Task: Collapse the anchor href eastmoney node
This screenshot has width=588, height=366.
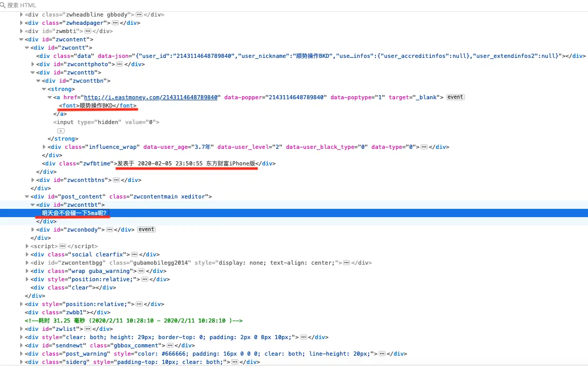Action: (50, 97)
